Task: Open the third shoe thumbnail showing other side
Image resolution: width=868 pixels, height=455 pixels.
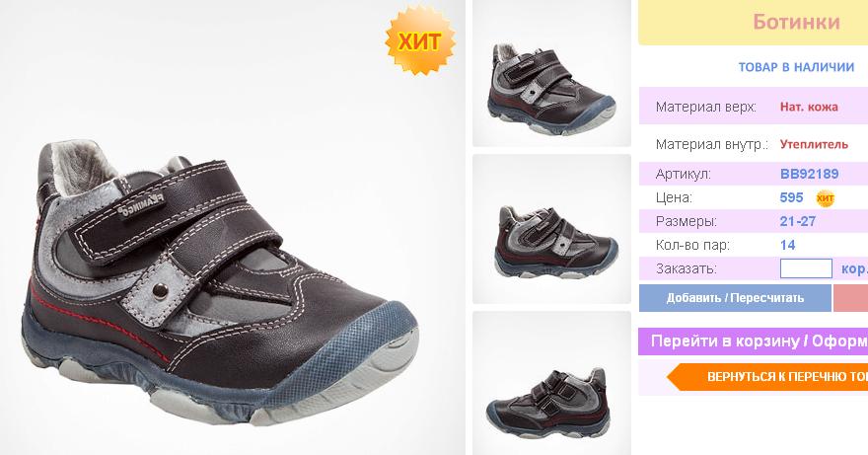Action: pos(552,383)
